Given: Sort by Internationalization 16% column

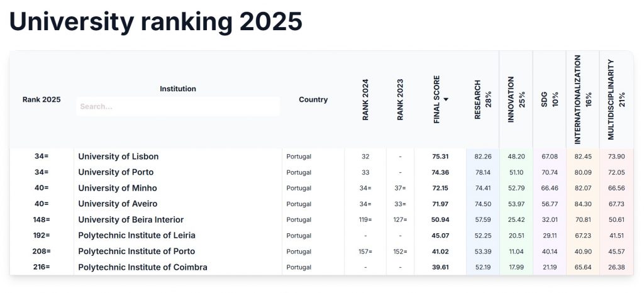Looking at the screenshot, I should coord(583,99).
